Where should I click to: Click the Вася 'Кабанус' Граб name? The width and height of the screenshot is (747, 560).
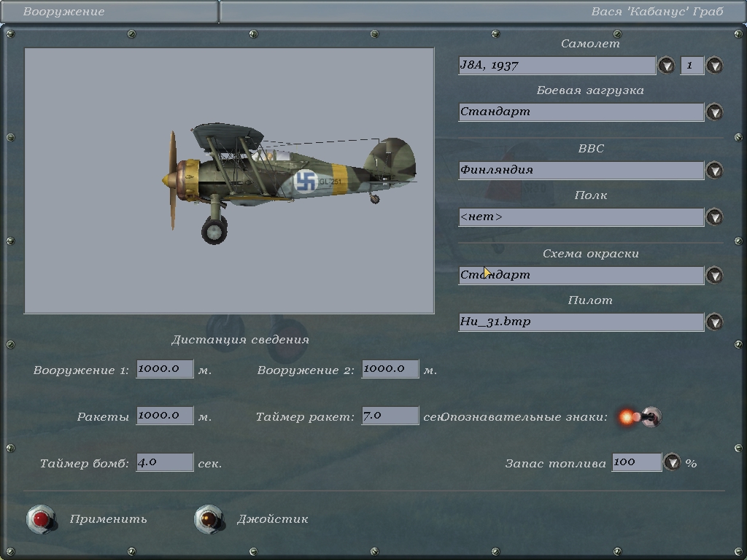[x=657, y=12]
